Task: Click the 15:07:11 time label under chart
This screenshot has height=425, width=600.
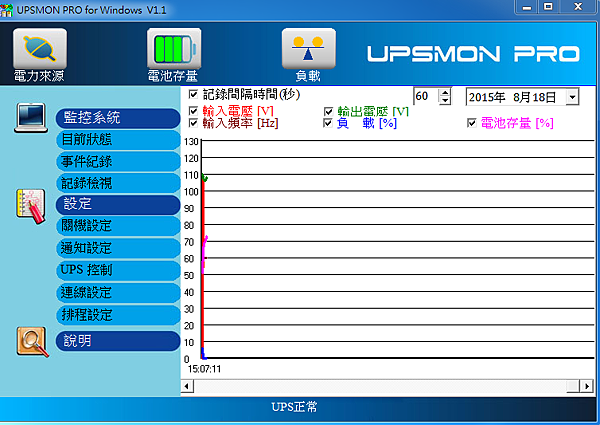Action: [204, 369]
